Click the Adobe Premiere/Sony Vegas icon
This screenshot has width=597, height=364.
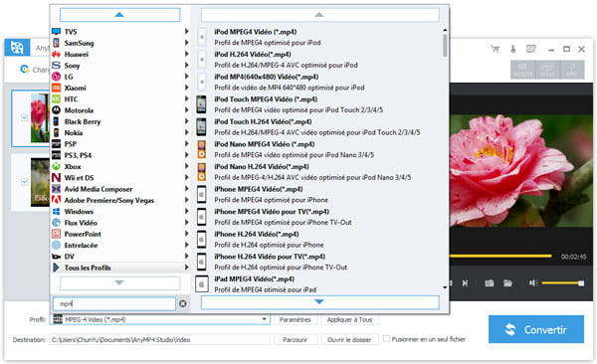(x=57, y=200)
